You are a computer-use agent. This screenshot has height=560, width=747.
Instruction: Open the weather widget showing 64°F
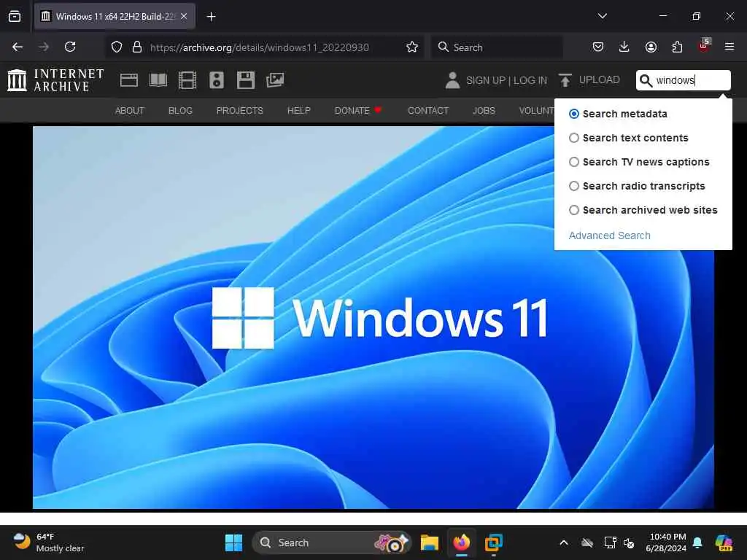coord(48,542)
